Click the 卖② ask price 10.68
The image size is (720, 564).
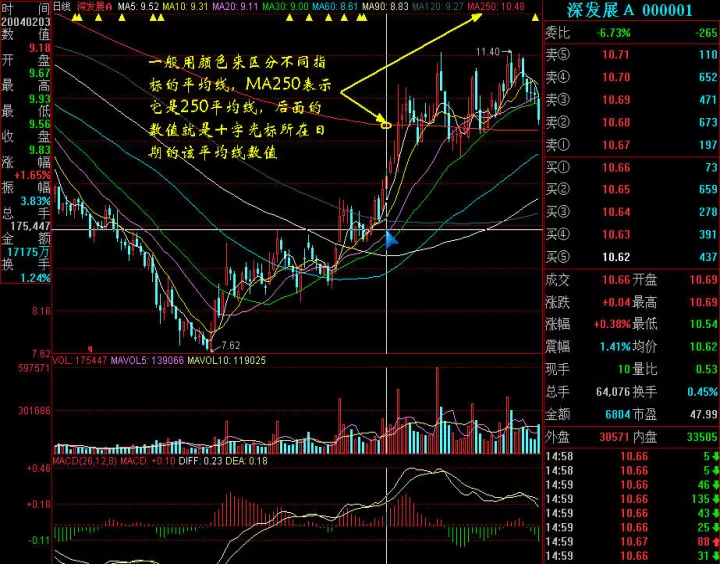coord(616,123)
